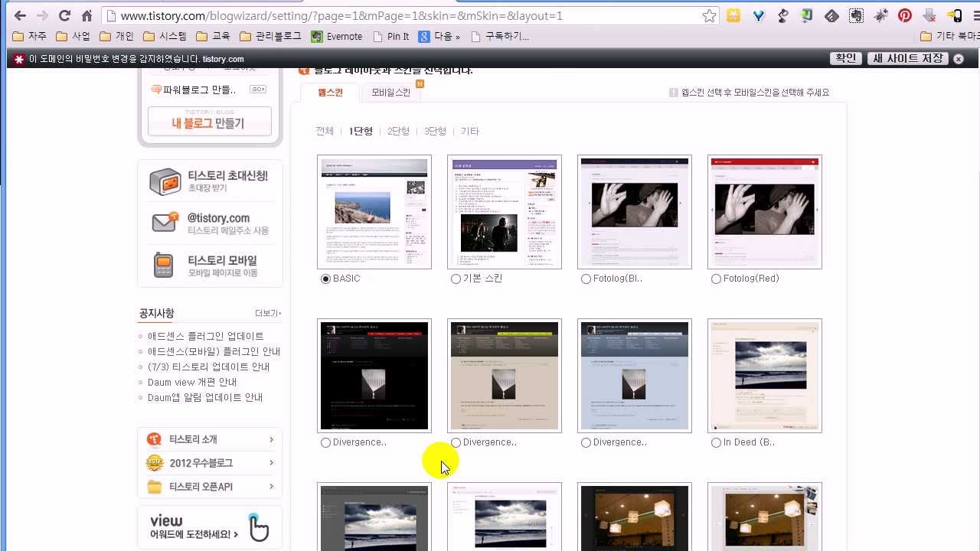This screenshot has height=551, width=980.
Task: Select the Fotolog(Red) skin radio button
Action: click(716, 279)
